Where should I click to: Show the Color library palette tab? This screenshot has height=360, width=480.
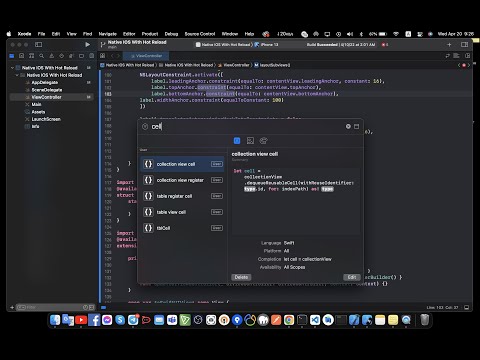263,141
